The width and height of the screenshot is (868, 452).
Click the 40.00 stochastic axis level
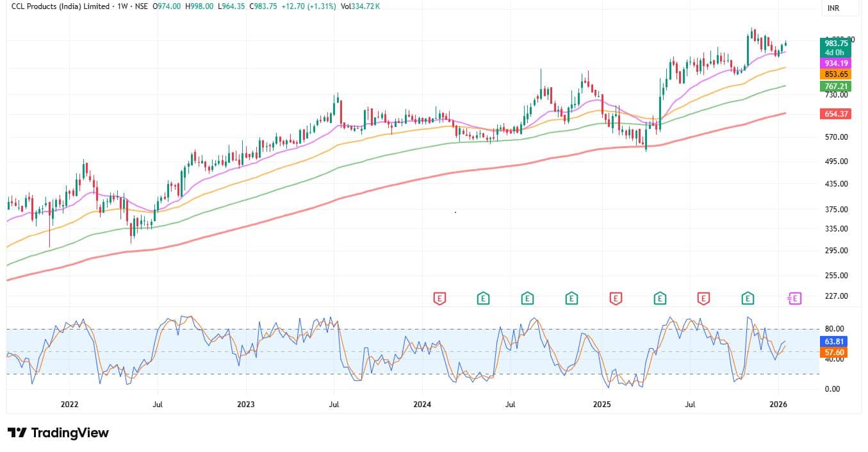click(x=835, y=360)
